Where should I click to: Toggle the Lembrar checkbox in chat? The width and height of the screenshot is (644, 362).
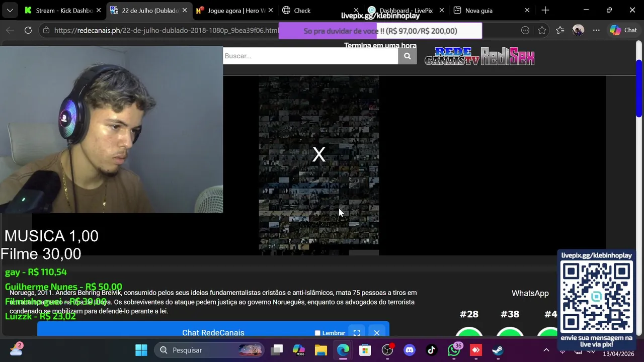tap(317, 333)
